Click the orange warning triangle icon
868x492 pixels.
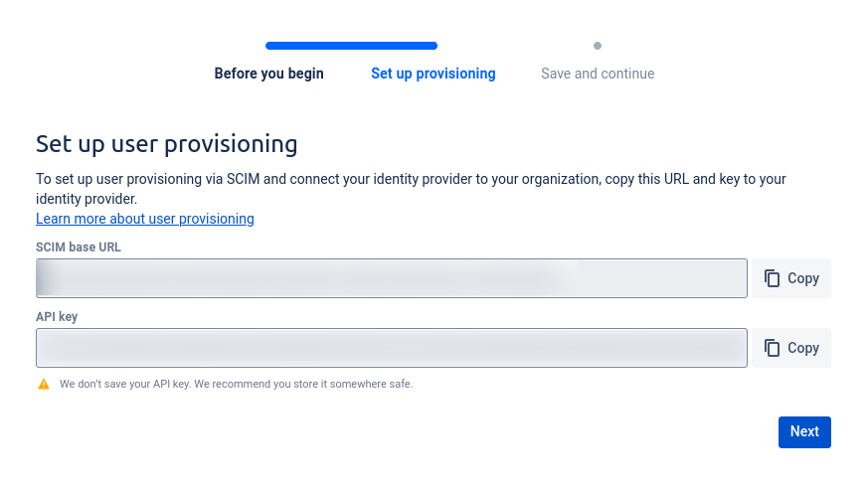point(43,384)
